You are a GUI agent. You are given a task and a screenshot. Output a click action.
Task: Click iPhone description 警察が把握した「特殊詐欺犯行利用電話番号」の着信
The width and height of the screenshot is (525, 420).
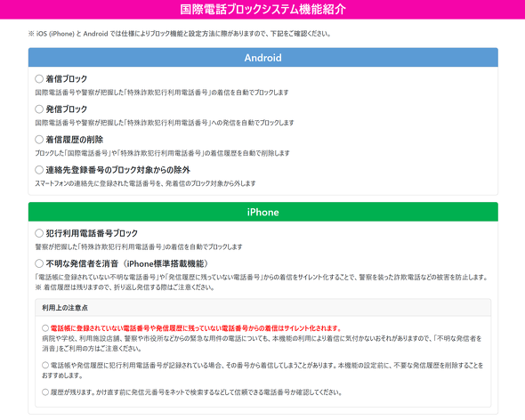coord(139,246)
